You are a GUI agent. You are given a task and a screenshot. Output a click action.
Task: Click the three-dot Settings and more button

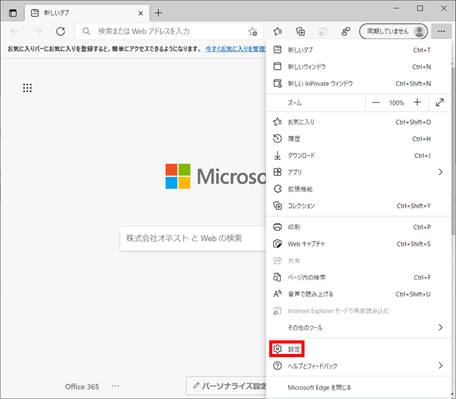441,31
